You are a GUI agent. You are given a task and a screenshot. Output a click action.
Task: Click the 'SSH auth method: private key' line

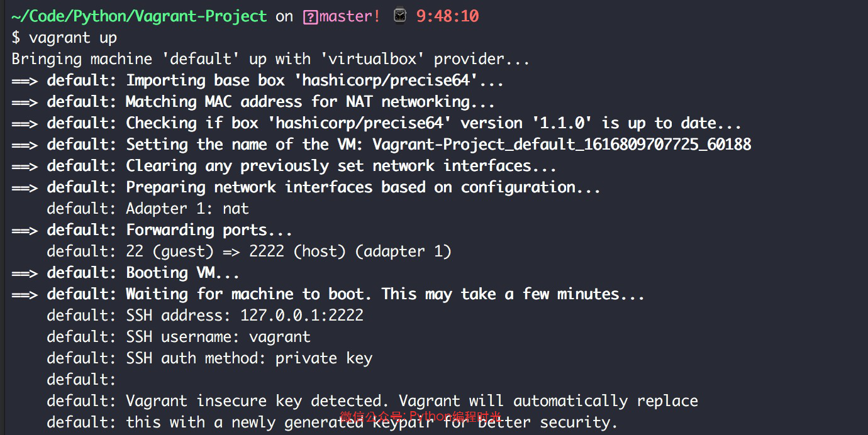249,358
